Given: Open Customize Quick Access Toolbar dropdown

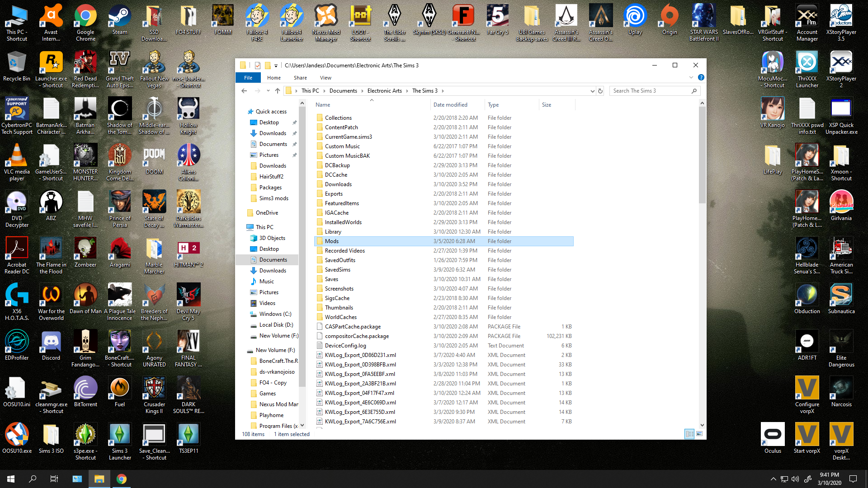Looking at the screenshot, I should click(276, 66).
